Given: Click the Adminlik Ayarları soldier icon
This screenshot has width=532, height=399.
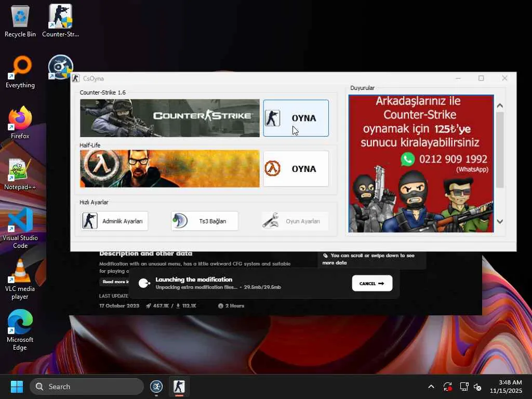Looking at the screenshot, I should tap(89, 221).
